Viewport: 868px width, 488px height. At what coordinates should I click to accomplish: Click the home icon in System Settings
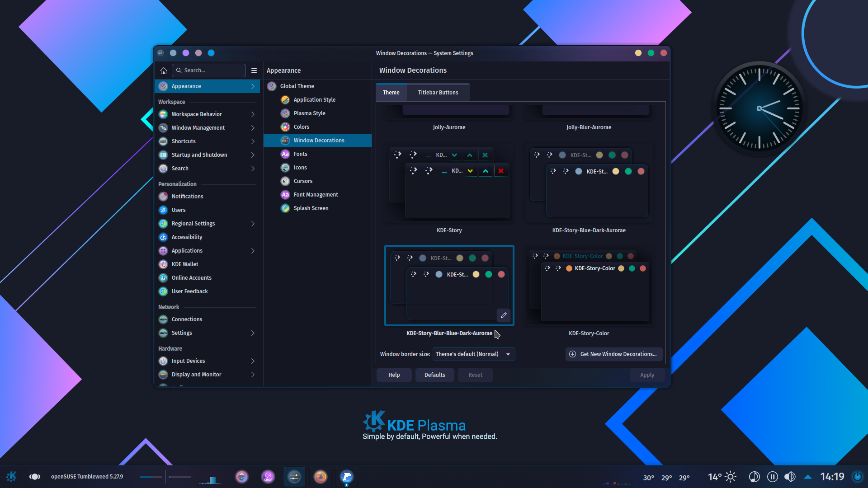pos(164,70)
